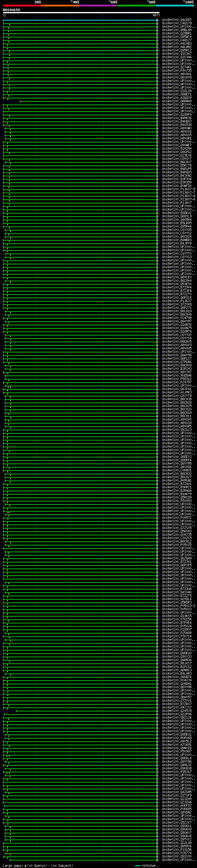197x868 pixels.
Task: Click hit label UniRef100_P30714
Action: coord(176,636)
